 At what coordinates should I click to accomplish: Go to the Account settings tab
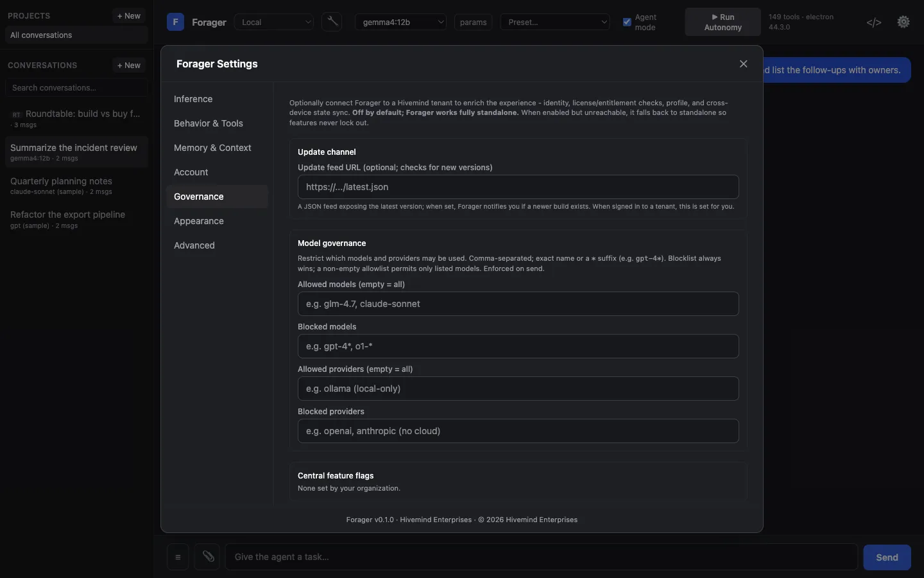[217, 172]
